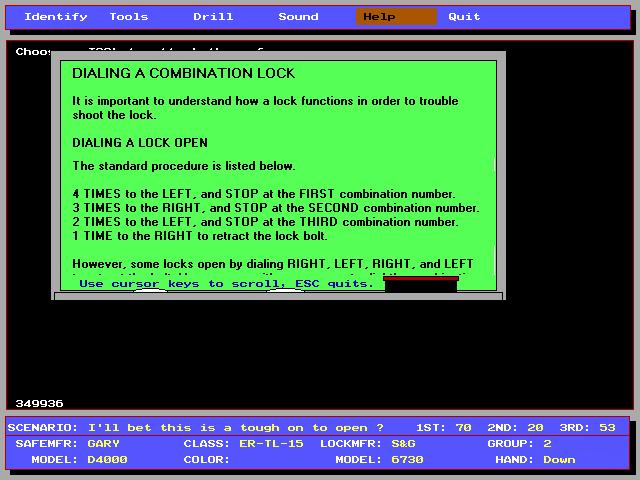Click the 1ST combination value 70

tap(463, 427)
